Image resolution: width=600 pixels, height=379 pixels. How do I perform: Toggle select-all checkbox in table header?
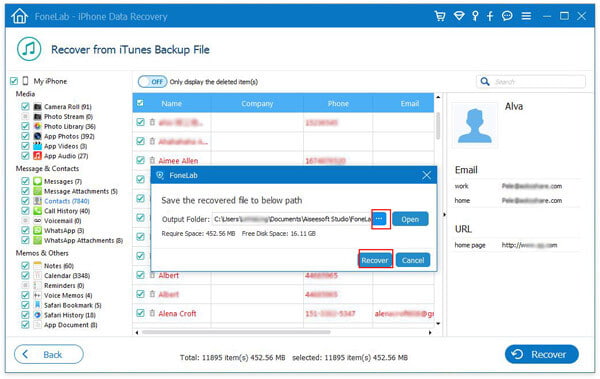[x=140, y=103]
